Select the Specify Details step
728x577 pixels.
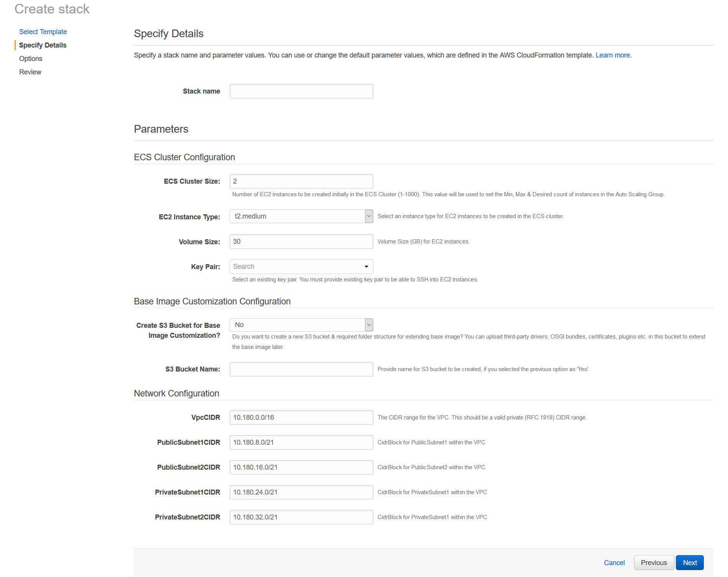43,45
